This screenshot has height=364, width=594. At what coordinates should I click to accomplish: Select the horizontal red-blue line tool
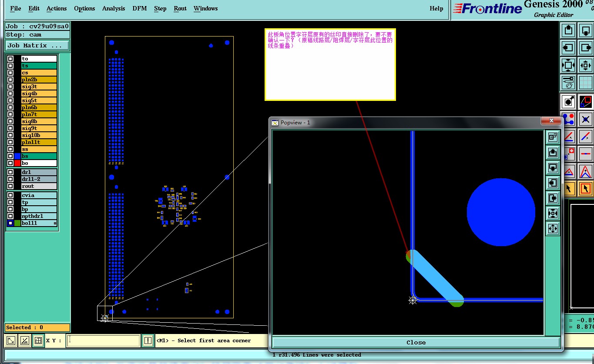[x=586, y=154]
